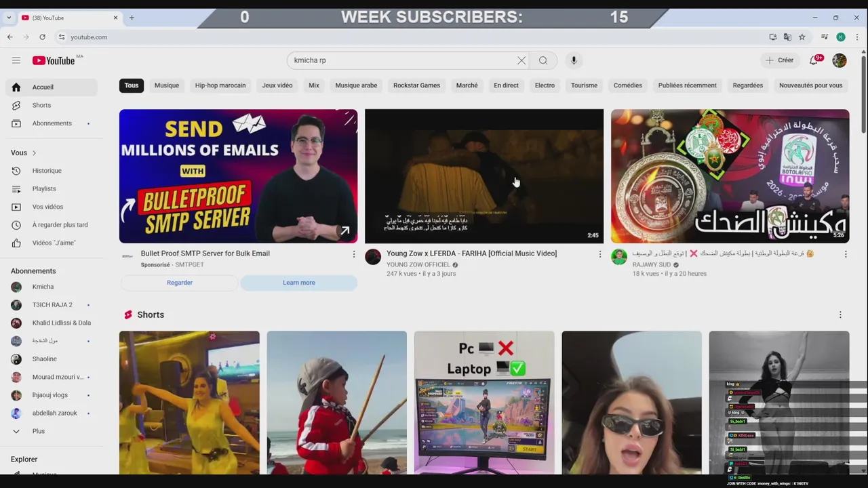Open options for the FARIHA music video
This screenshot has height=488, width=868.
(599, 254)
